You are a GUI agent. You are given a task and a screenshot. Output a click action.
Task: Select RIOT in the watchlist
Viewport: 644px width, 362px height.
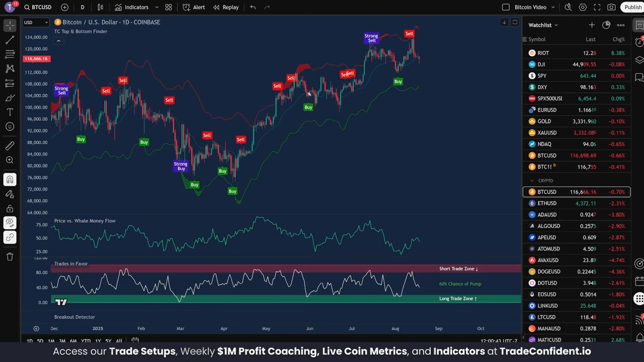(577, 53)
